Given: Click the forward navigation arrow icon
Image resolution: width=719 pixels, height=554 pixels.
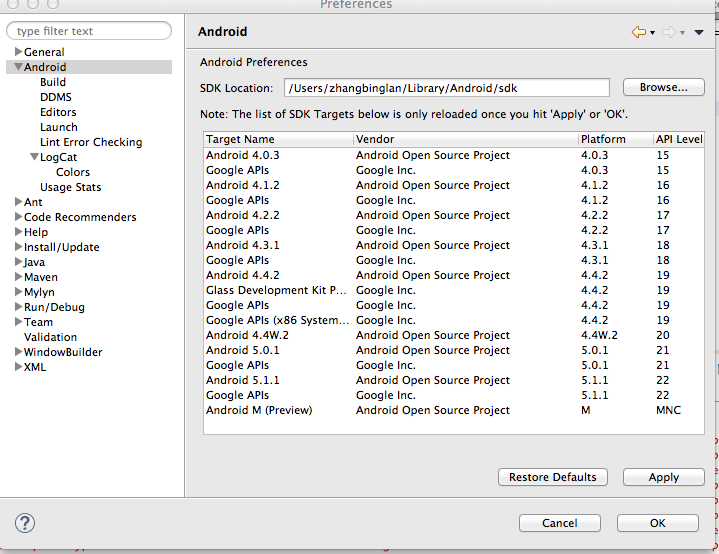Looking at the screenshot, I should [668, 33].
